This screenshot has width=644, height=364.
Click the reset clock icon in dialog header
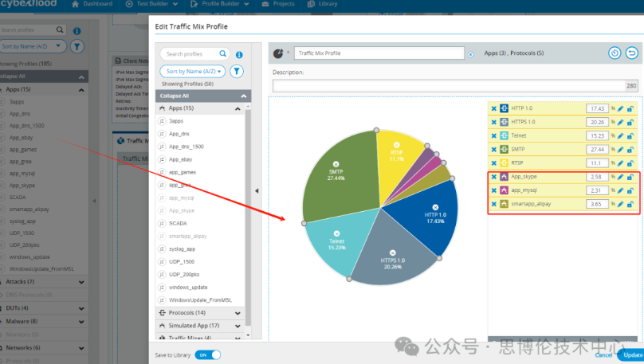[x=615, y=53]
